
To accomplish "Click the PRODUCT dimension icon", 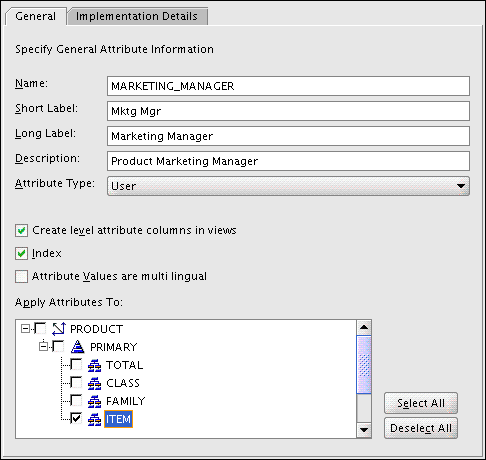I will coord(59,329).
